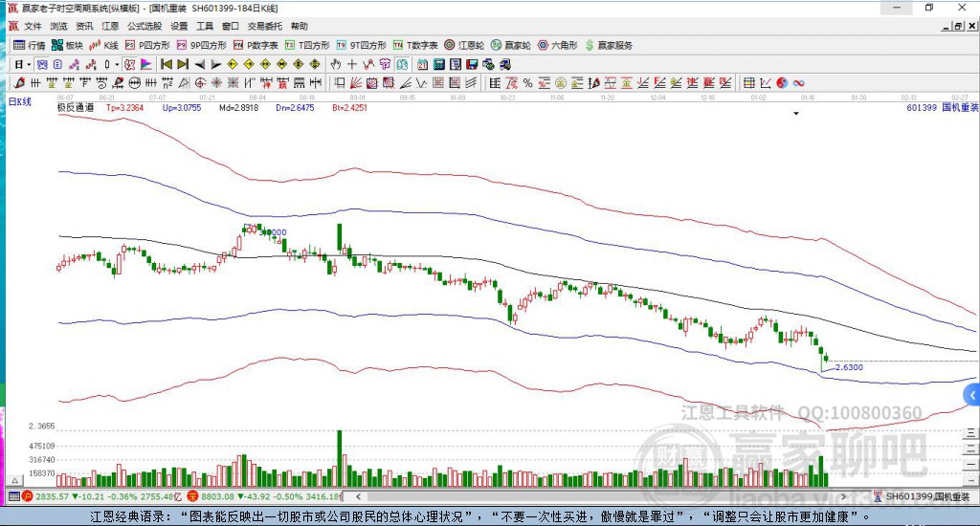The height and width of the screenshot is (526, 980).
Task: Click the Shanghai index 2835.57 readout
Action: [x=52, y=496]
